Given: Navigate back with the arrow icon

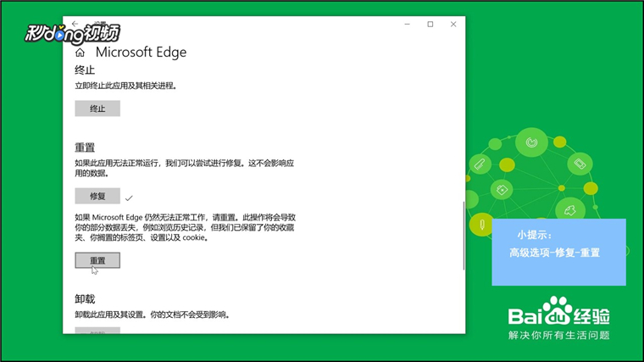Looking at the screenshot, I should tap(75, 24).
